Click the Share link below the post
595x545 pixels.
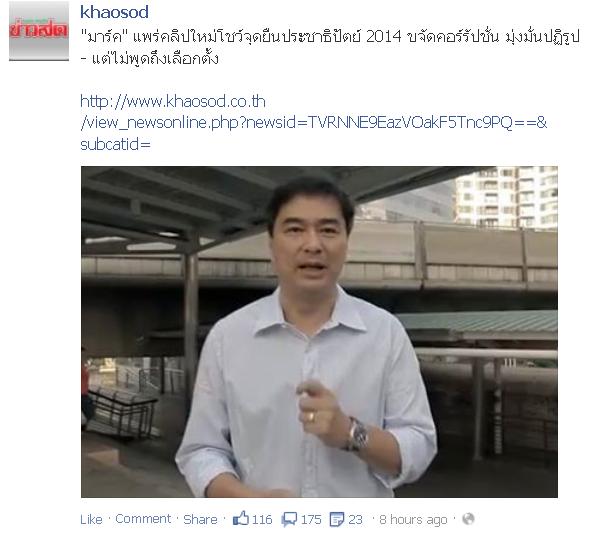200,519
